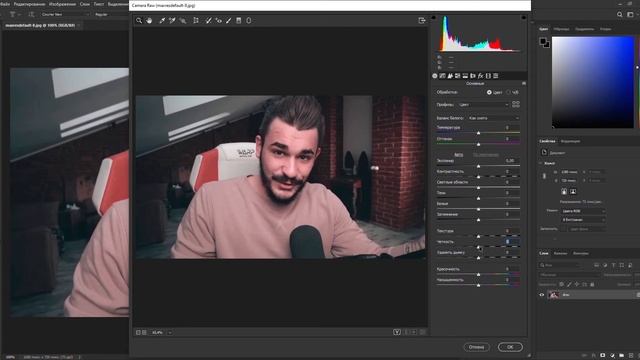Open the Профиль dropdown
This screenshot has height=360, width=640.
pos(483,105)
